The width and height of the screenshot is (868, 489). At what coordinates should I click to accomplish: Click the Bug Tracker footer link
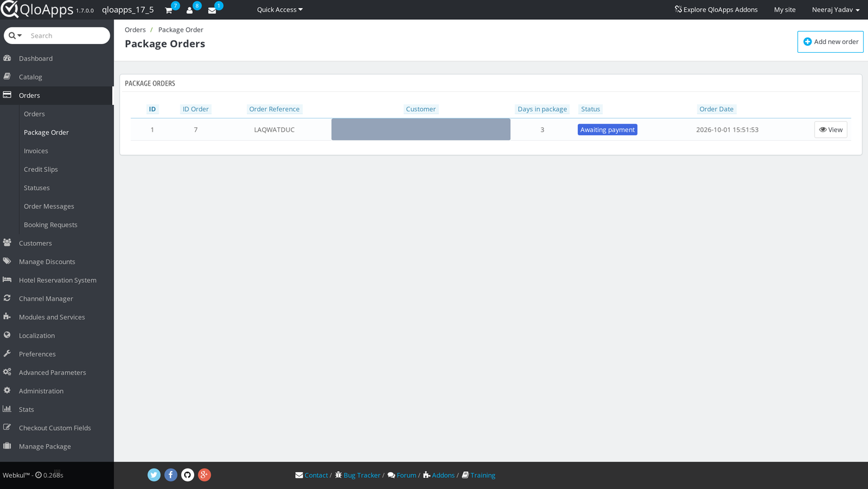[x=358, y=475]
